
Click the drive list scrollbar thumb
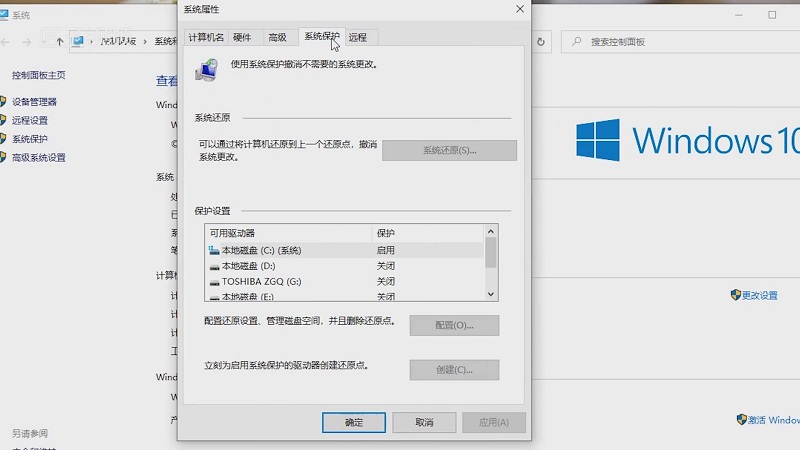(x=491, y=253)
